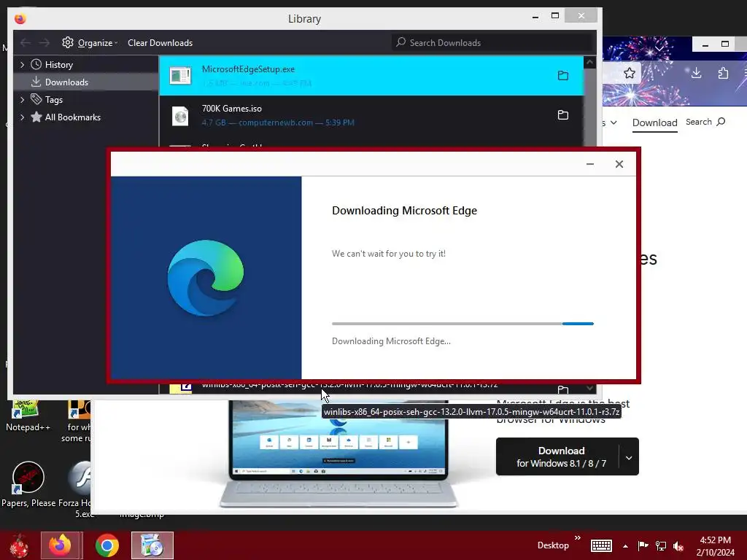Click the installer setup taskbar icon
The width and height of the screenshot is (747, 560).
point(152,545)
